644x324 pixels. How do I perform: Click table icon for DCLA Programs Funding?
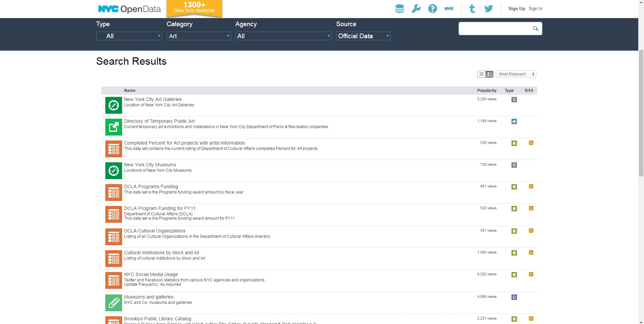(114, 193)
